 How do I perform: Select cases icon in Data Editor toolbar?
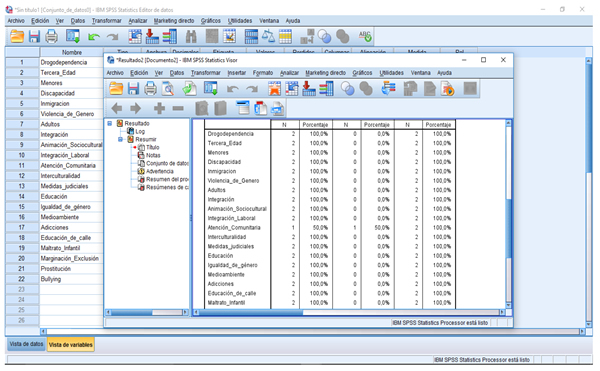pos(285,37)
